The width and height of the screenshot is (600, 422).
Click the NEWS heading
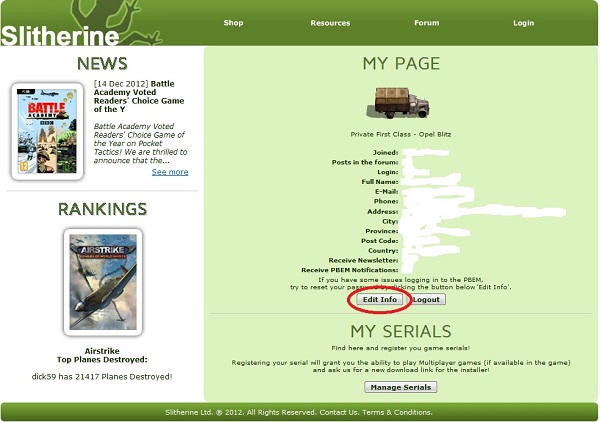(102, 64)
